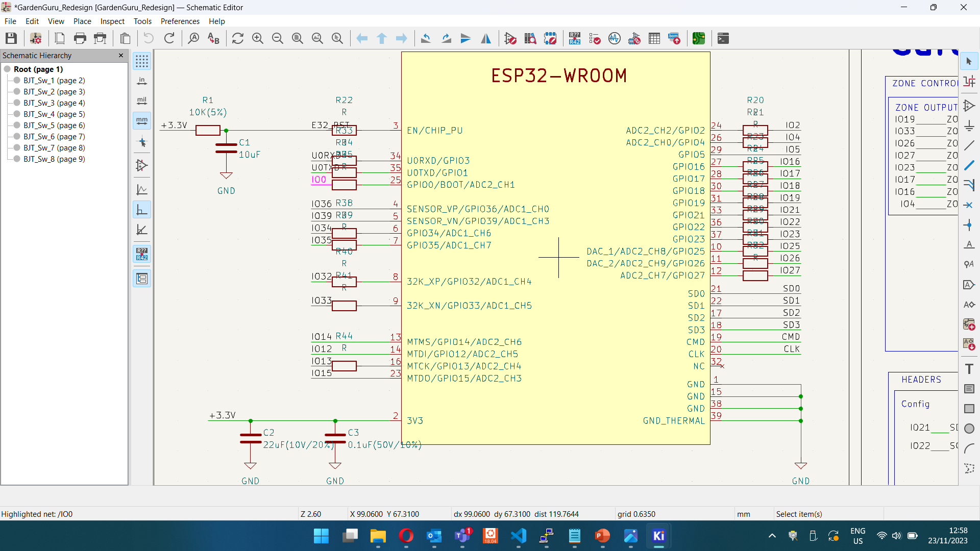
Task: Zoom in on the schematic
Action: pyautogui.click(x=258, y=38)
